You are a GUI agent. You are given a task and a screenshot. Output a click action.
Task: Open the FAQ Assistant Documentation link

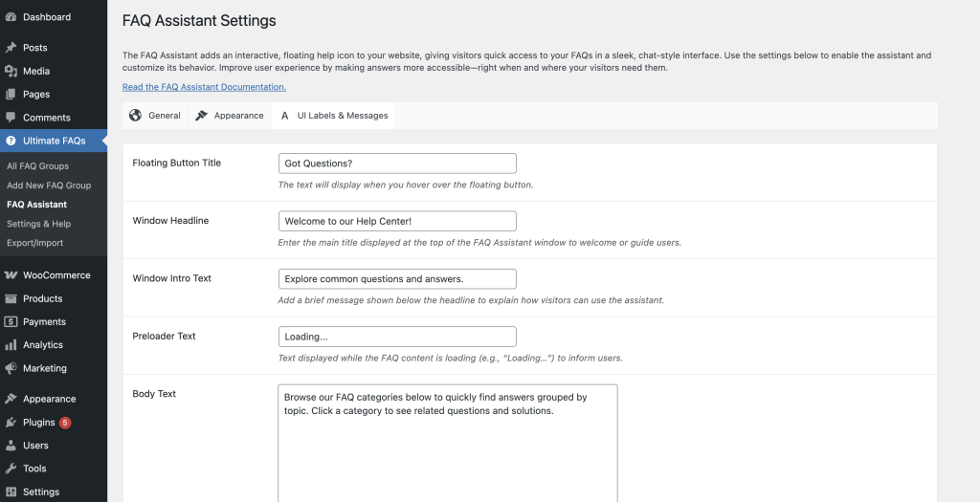[205, 87]
